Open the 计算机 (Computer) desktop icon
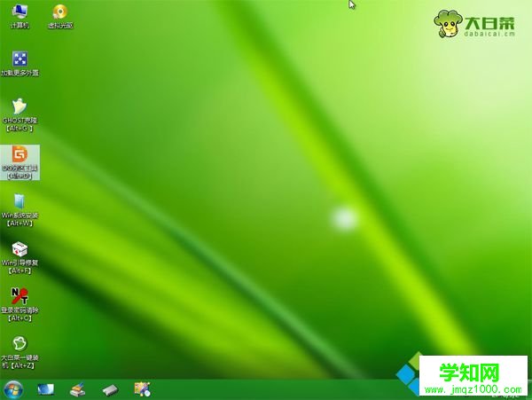The height and width of the screenshot is (400, 532). click(20, 17)
